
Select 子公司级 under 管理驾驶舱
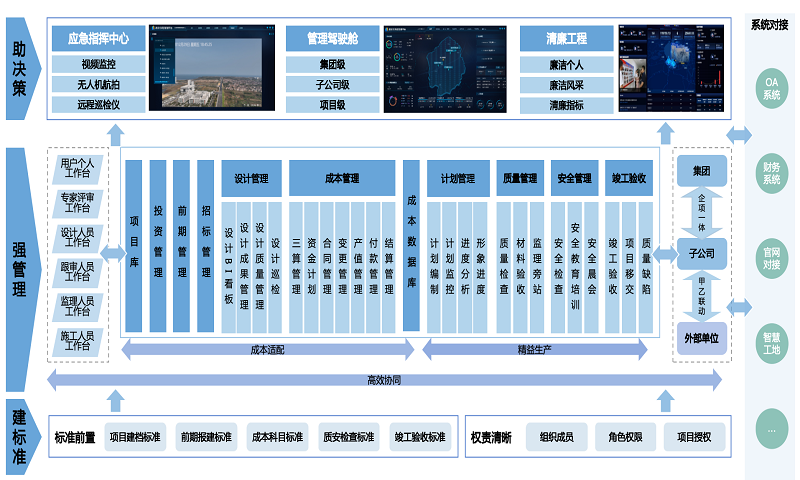tap(330, 84)
